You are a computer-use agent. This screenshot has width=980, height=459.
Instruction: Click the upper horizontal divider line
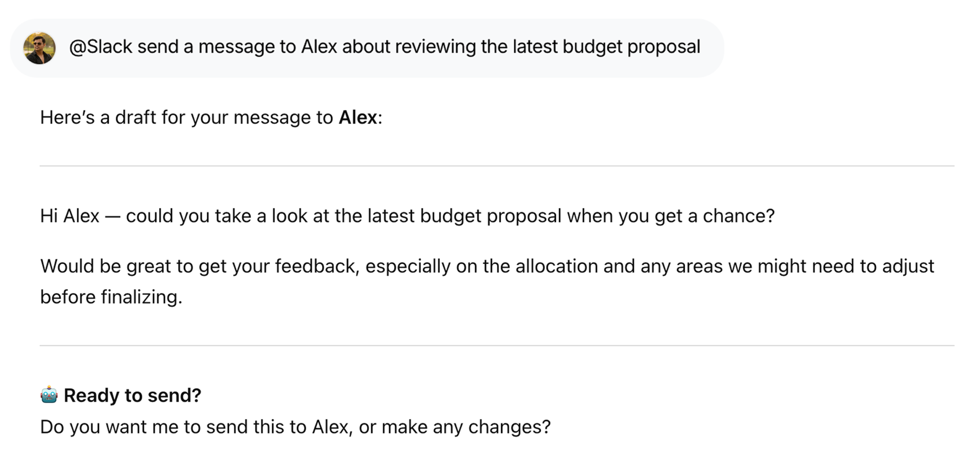click(497, 166)
